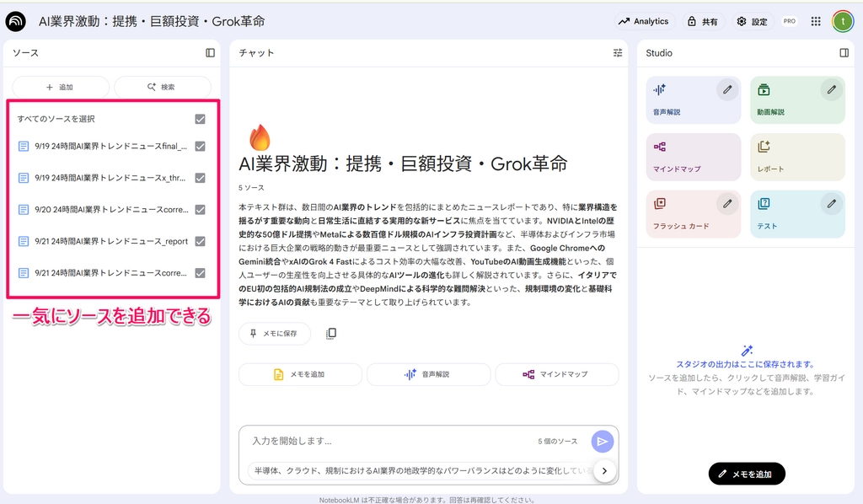Open 設定 settings
Screen dimensions: 863x504
[x=753, y=21]
